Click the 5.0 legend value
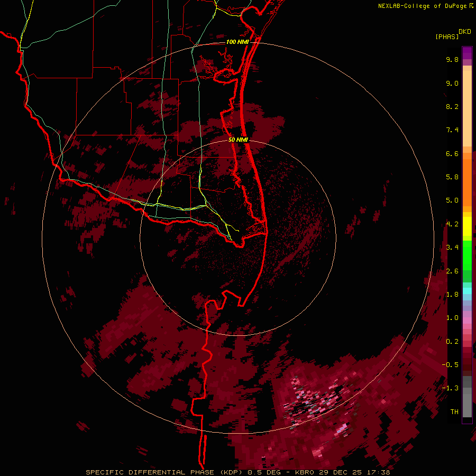The width and height of the screenshot is (476, 476). tap(452, 200)
